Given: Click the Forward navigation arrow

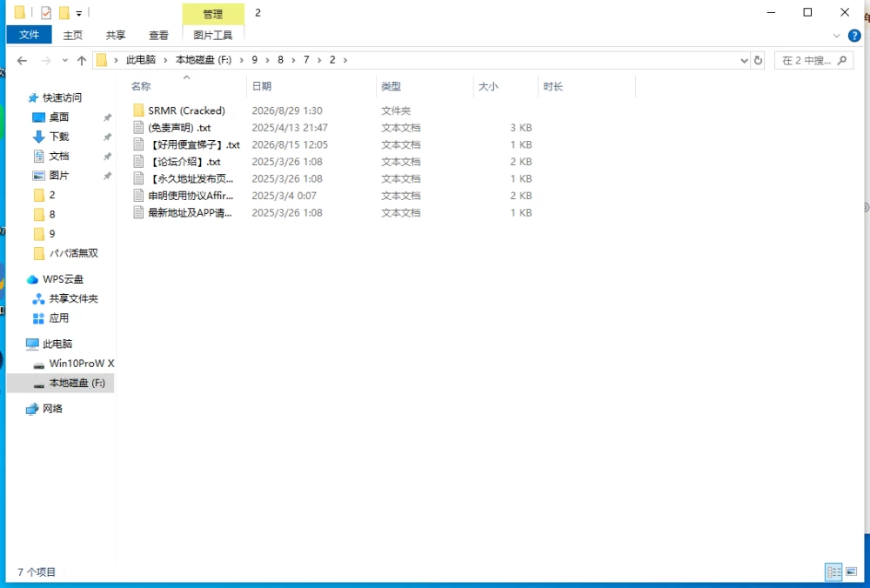Looking at the screenshot, I should [x=46, y=61].
